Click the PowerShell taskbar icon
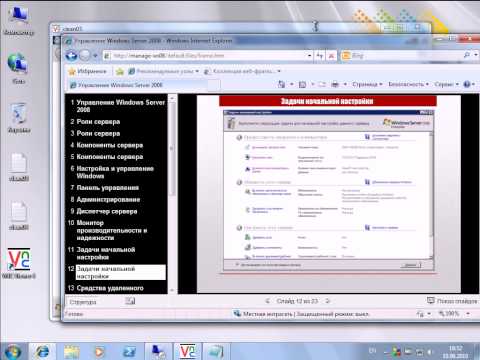 click(x=129, y=352)
